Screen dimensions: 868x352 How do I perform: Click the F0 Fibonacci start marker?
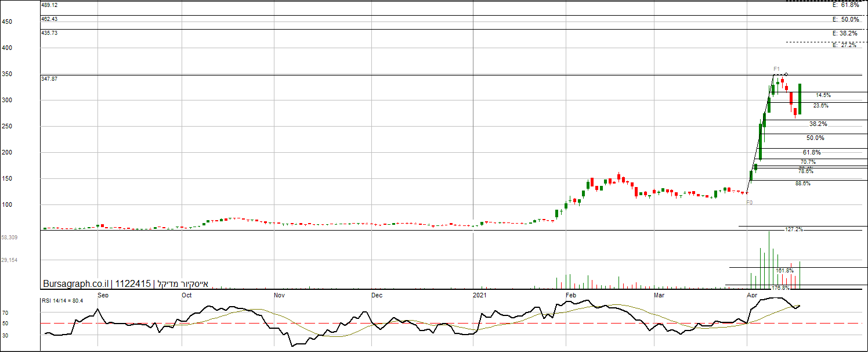[x=749, y=202]
